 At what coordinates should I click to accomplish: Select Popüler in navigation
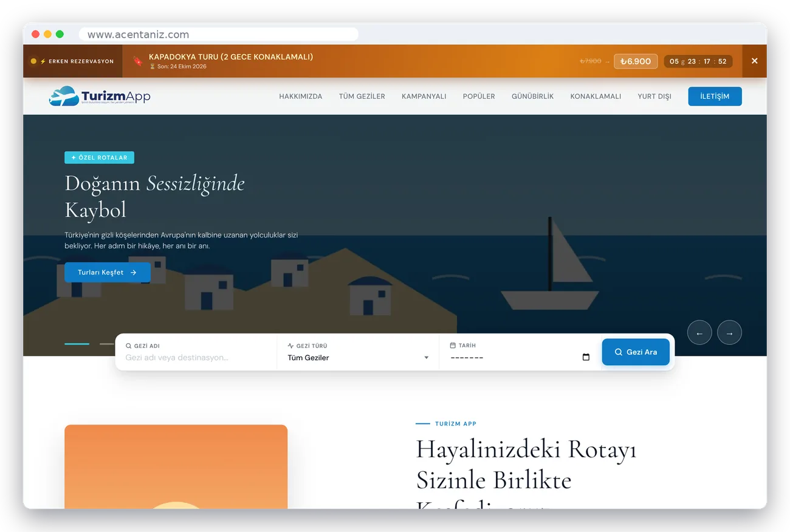(x=479, y=96)
